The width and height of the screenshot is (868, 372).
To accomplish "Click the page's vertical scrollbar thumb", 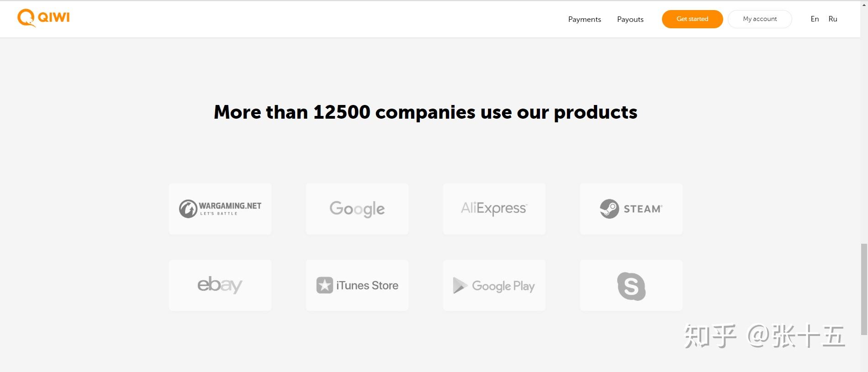I will tap(863, 289).
